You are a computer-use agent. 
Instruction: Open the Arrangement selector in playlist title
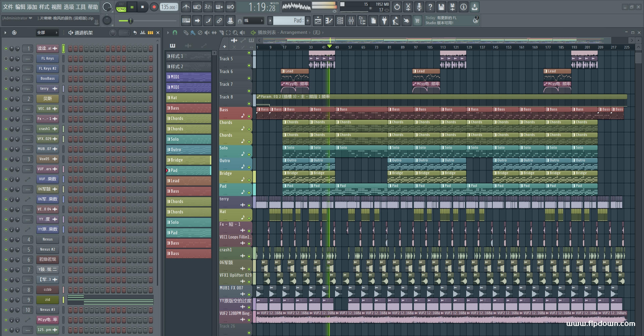pyautogui.click(x=293, y=32)
